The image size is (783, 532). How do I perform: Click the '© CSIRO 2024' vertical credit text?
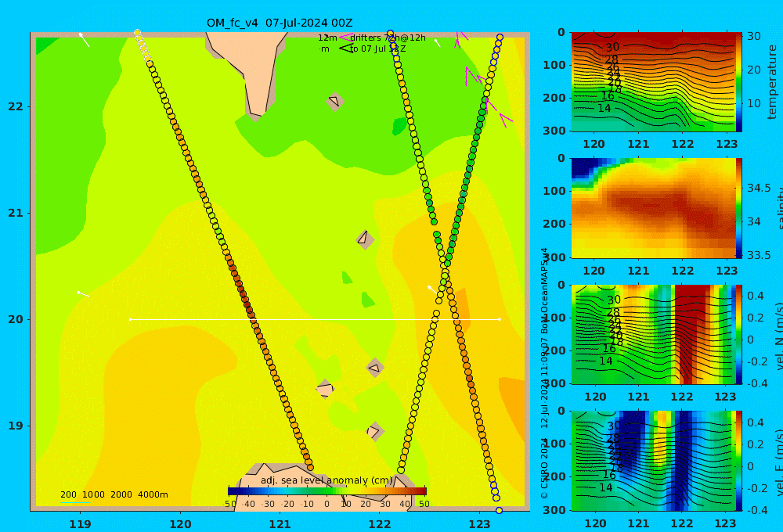click(544, 468)
